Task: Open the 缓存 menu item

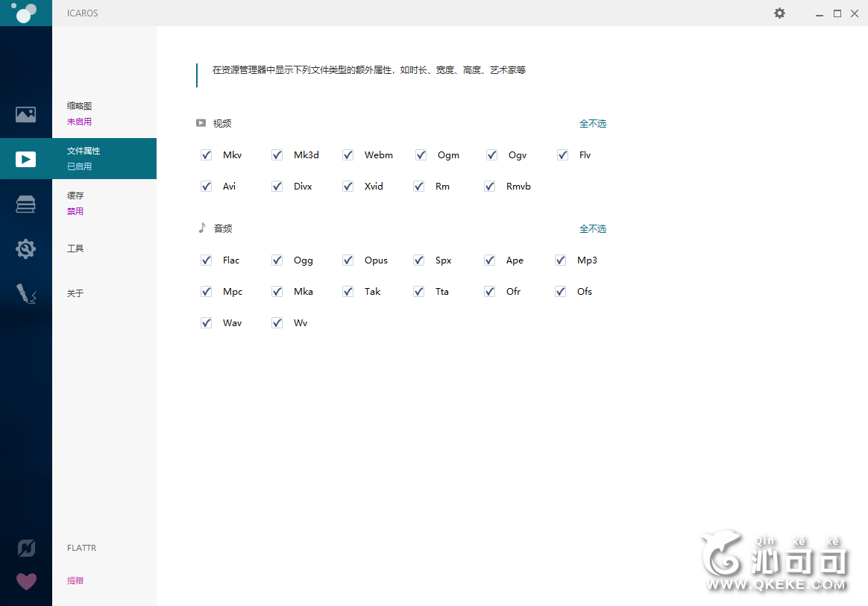Action: [x=75, y=196]
